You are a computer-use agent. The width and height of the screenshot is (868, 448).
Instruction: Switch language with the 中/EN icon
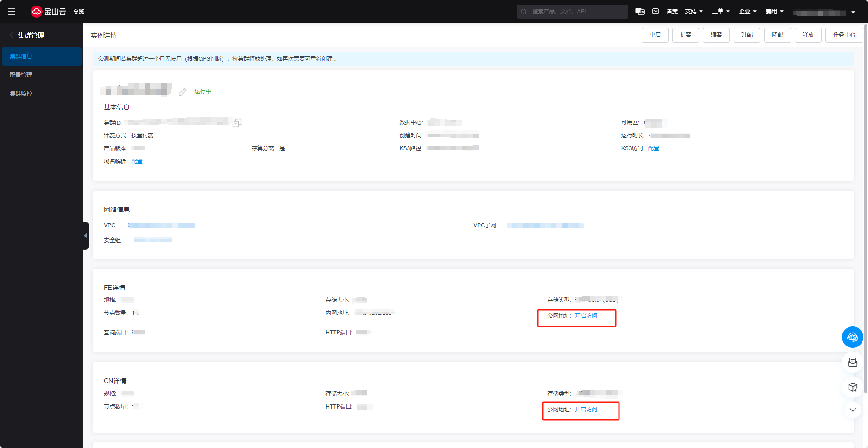(640, 12)
